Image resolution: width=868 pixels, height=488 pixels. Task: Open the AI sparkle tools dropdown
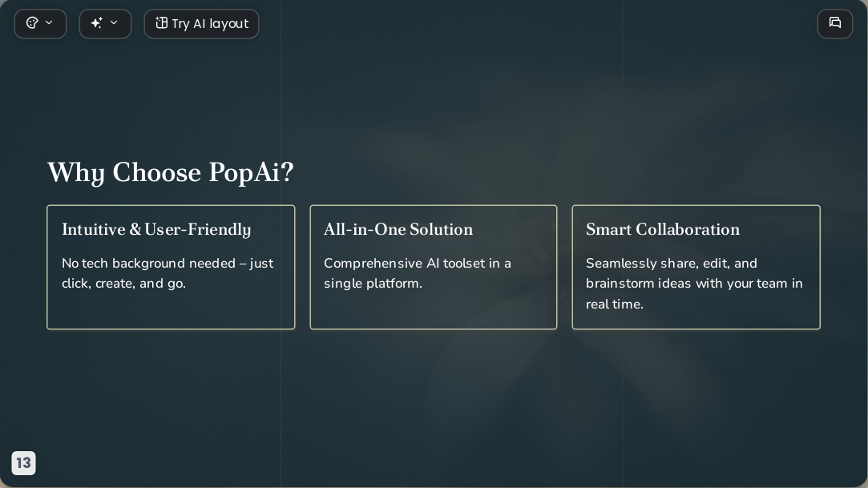[105, 24]
